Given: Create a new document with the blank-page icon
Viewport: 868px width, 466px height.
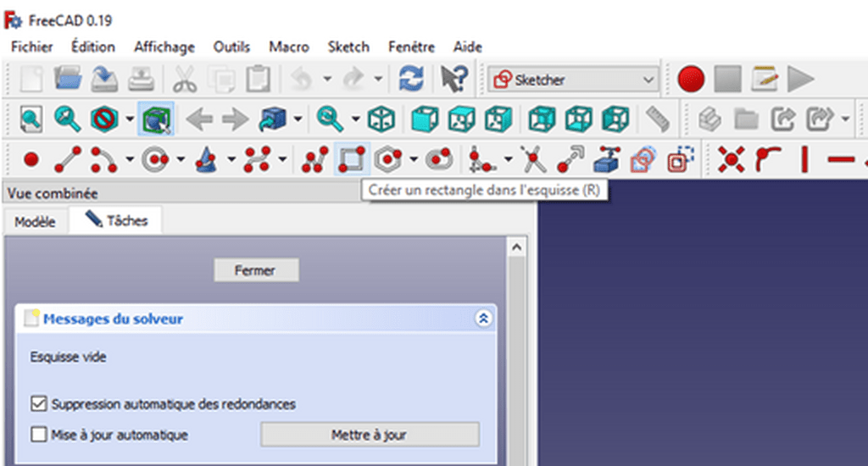Looking at the screenshot, I should pyautogui.click(x=31, y=79).
